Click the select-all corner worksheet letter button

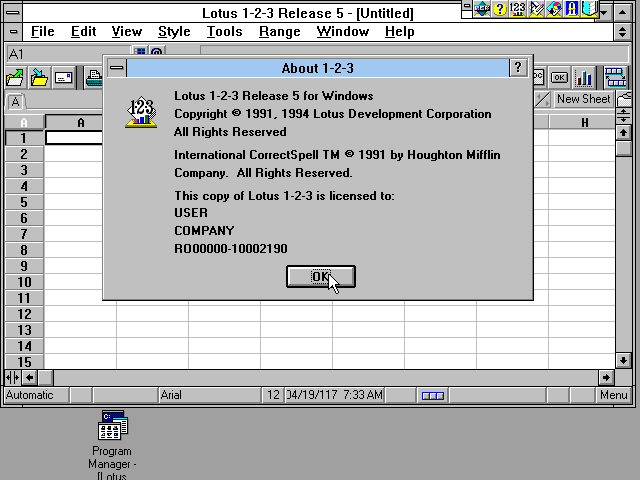24,122
